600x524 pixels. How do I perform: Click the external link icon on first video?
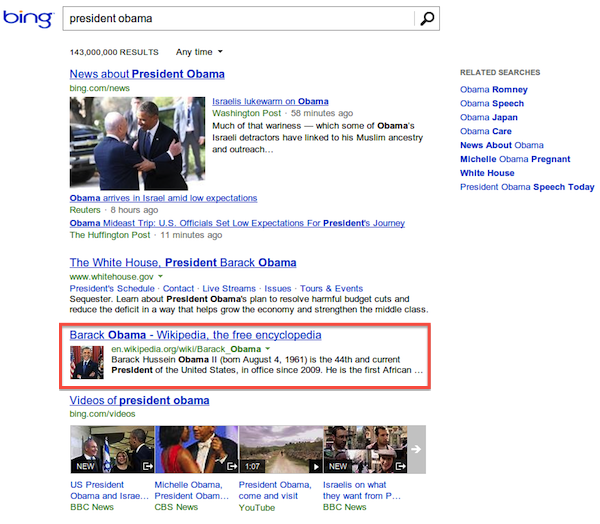pyautogui.click(x=147, y=466)
